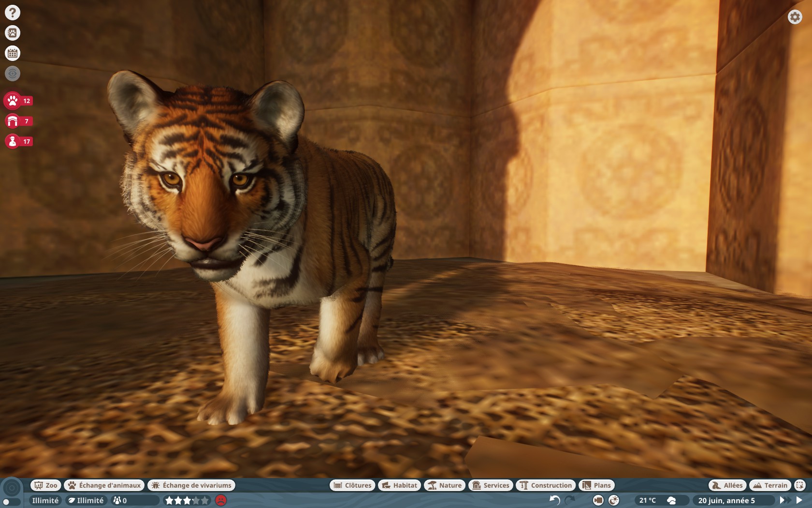Toggle the small switch below radar icon
This screenshot has width=812, height=508.
point(11,502)
